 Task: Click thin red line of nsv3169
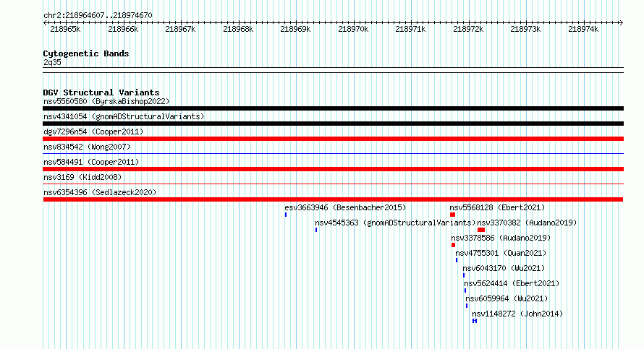333,184
